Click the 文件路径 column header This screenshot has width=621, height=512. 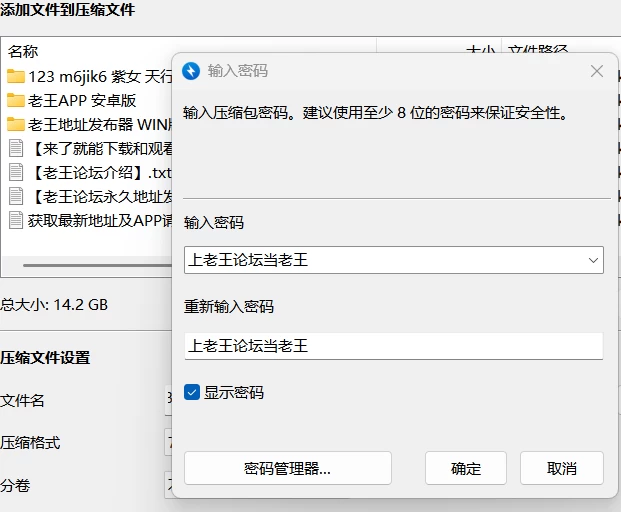coord(538,50)
